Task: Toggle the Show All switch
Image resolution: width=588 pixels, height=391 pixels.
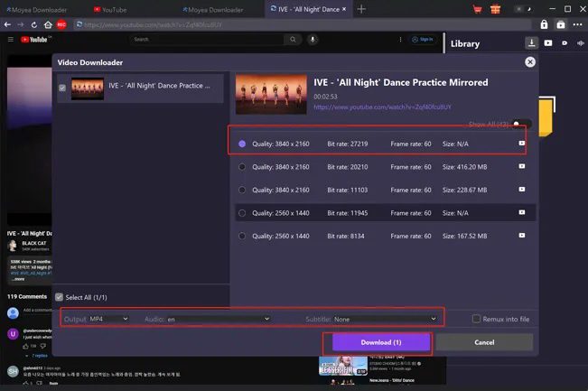Action: [520, 124]
